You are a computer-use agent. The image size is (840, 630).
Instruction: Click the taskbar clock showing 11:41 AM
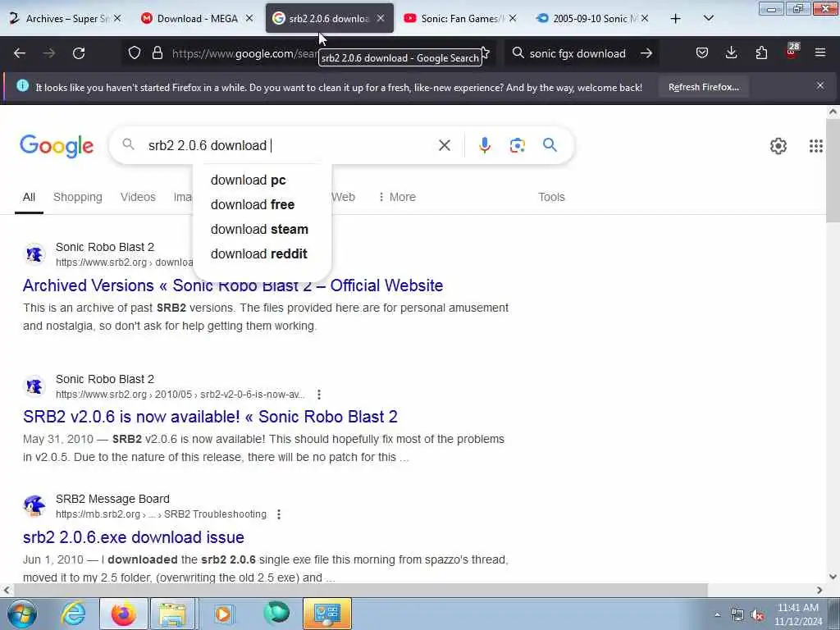(x=797, y=614)
